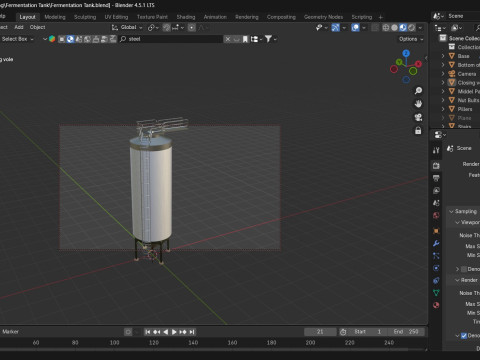Open the transform pivot point dropdown
Screen dimensions: 480x360
(x=153, y=28)
